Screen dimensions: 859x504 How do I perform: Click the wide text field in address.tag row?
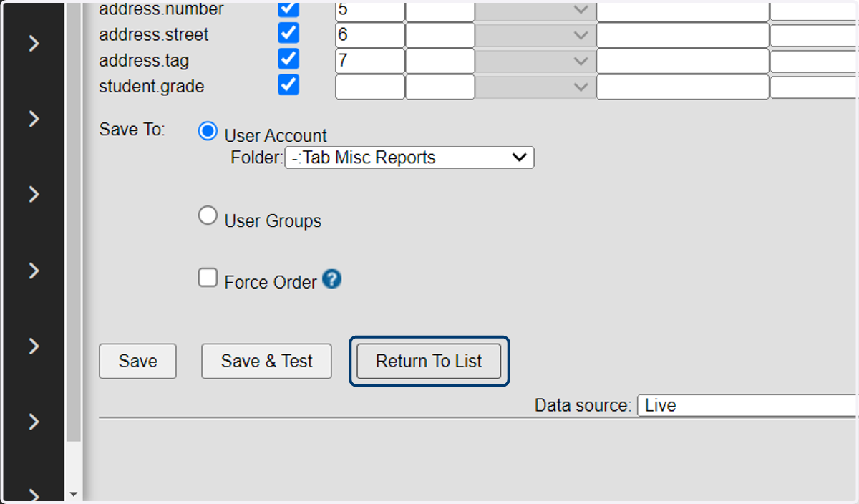[x=683, y=61]
